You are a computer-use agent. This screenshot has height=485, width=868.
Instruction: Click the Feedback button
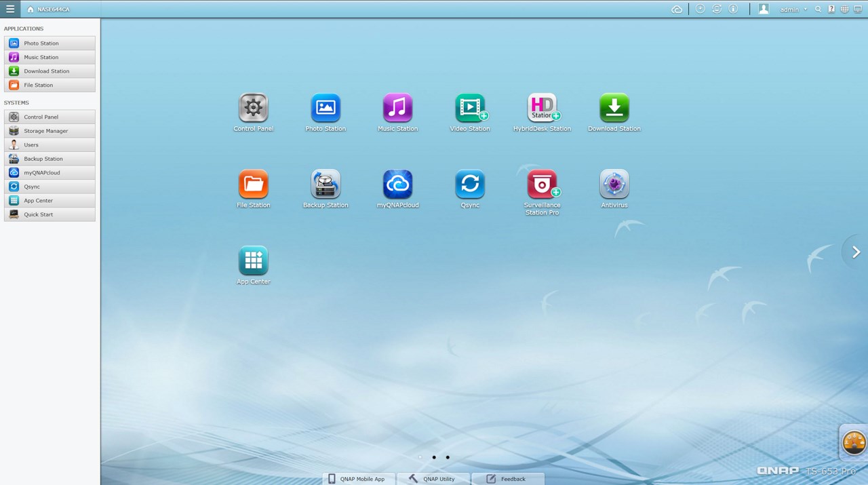[507, 479]
